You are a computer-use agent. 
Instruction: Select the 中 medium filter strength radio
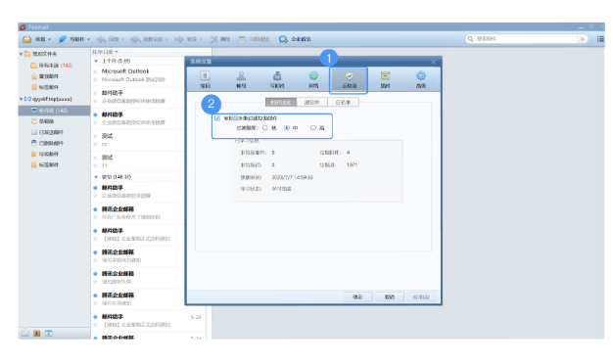pyautogui.click(x=287, y=128)
